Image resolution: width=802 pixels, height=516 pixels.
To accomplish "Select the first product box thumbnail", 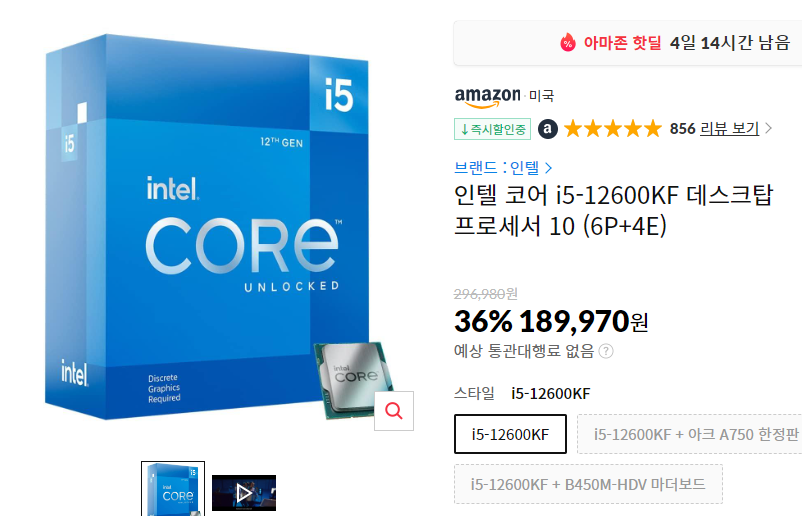I will click(x=173, y=489).
